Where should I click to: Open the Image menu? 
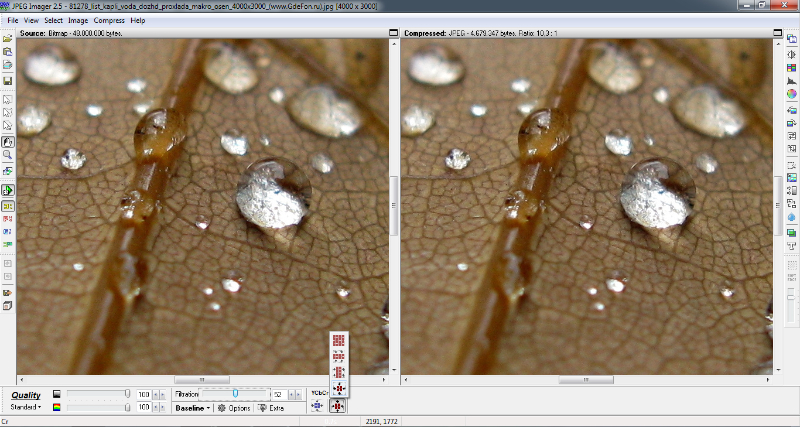click(x=78, y=20)
